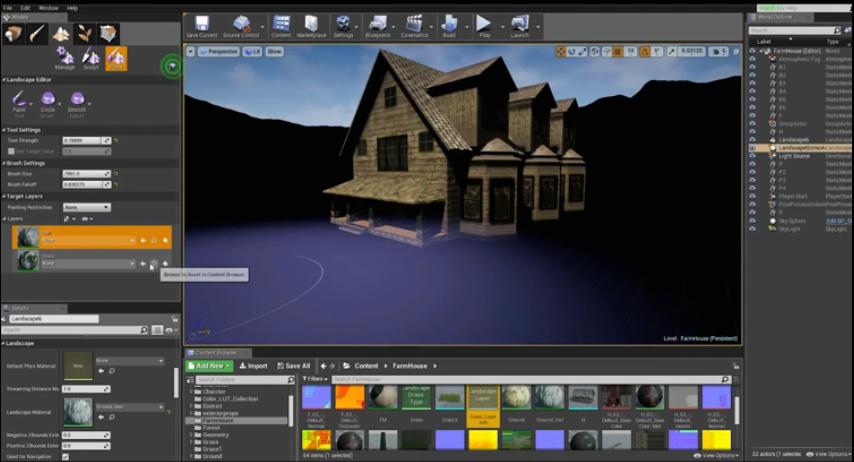Select the Geometry Editing mode icon
This screenshot has height=462, width=854.
[108, 34]
